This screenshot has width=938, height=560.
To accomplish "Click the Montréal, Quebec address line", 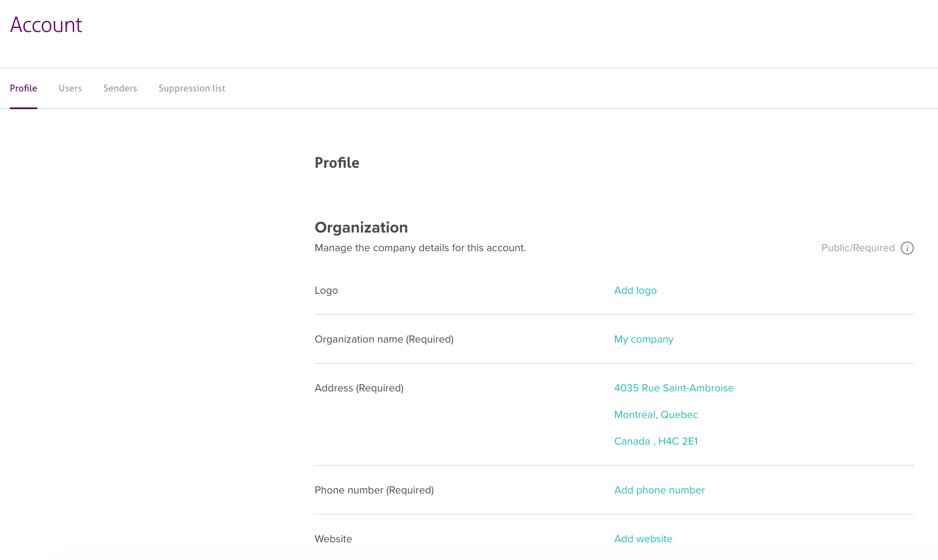I will [x=656, y=414].
